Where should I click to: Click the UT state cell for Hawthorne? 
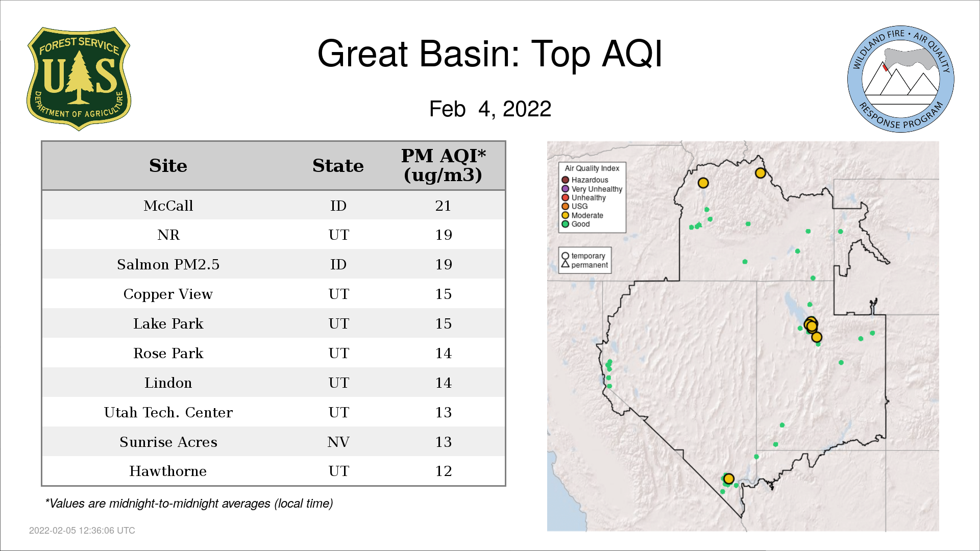coord(338,471)
